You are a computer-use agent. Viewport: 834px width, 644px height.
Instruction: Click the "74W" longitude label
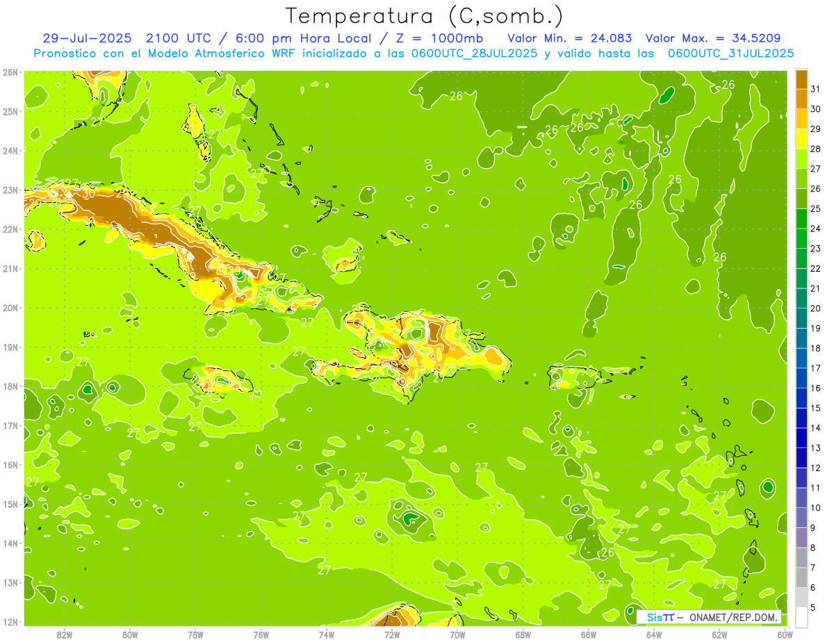(x=327, y=635)
